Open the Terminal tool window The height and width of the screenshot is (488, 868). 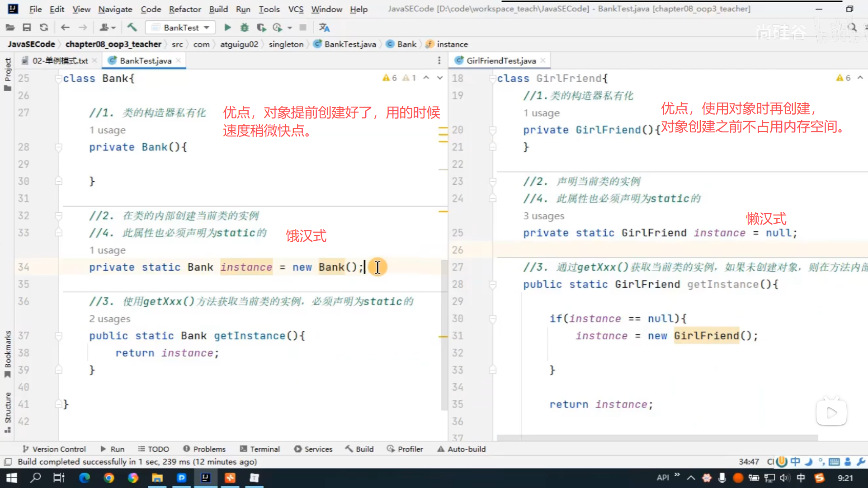coord(260,449)
